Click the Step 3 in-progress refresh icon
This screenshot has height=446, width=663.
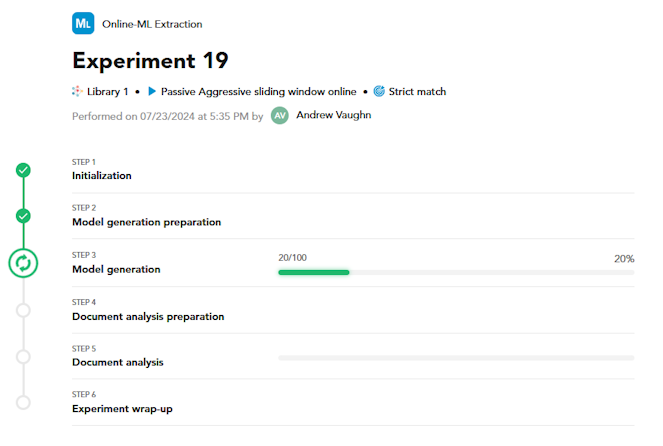[23, 263]
